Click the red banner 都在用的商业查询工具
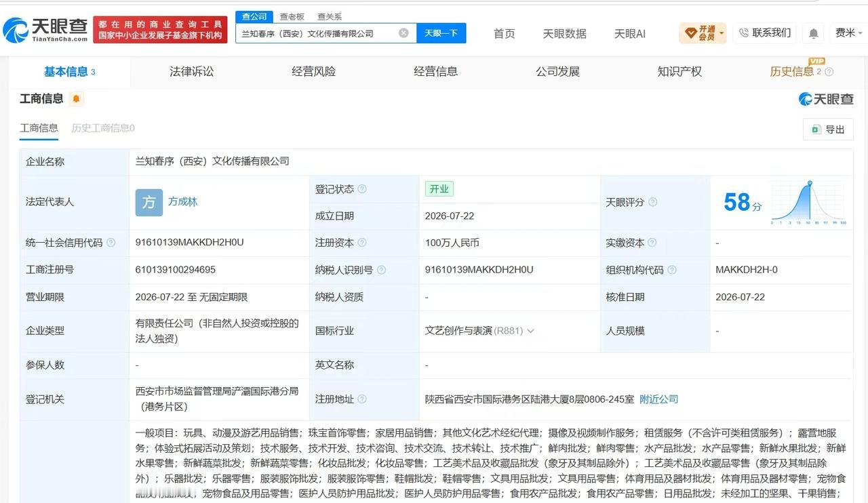 click(x=159, y=30)
